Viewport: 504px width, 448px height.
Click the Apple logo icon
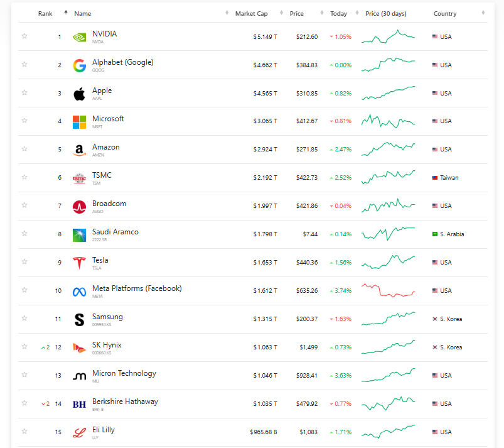tap(79, 94)
